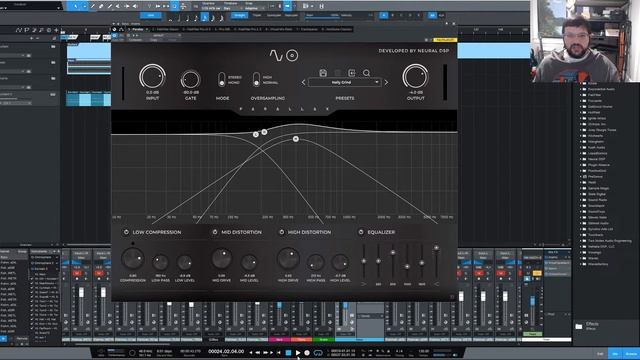
Task: Select the Split tool in toolbar
Action: [93, 6]
